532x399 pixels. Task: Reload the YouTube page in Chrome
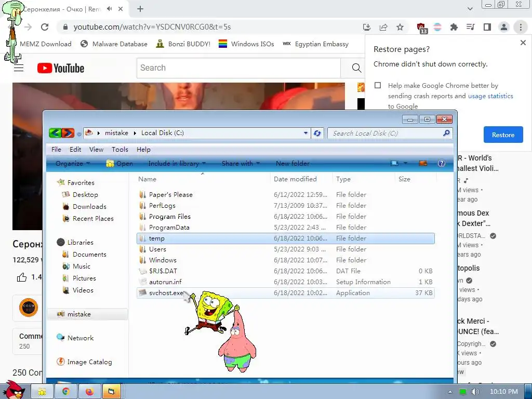tap(45, 27)
